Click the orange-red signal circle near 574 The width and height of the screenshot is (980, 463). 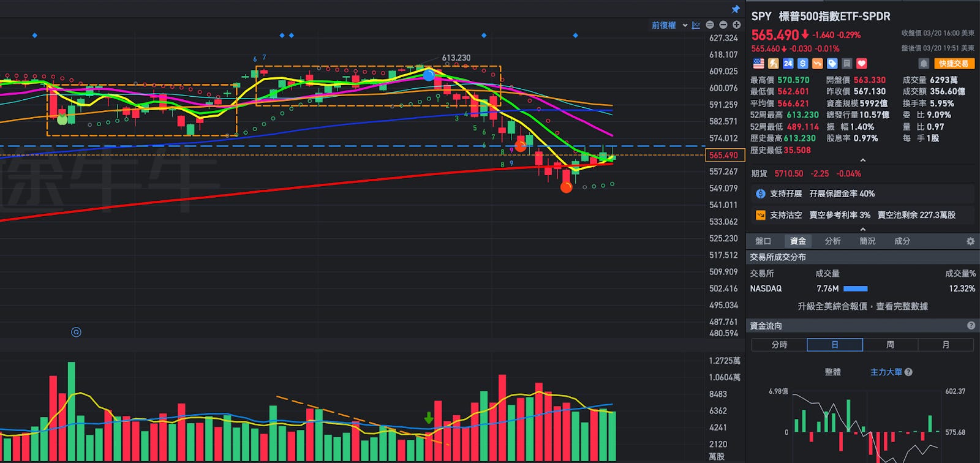click(520, 146)
